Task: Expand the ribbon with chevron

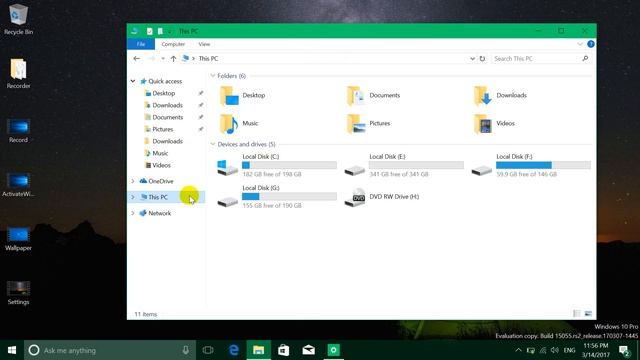Action: tap(580, 44)
